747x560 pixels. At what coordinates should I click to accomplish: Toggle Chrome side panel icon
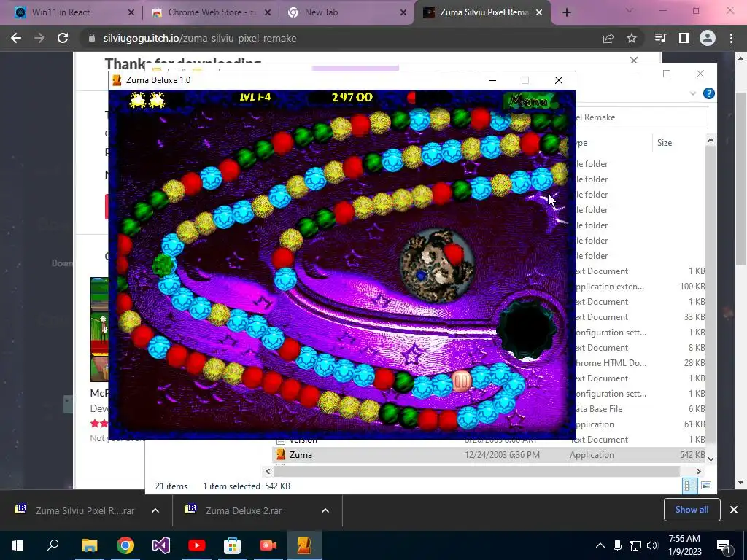coord(684,38)
